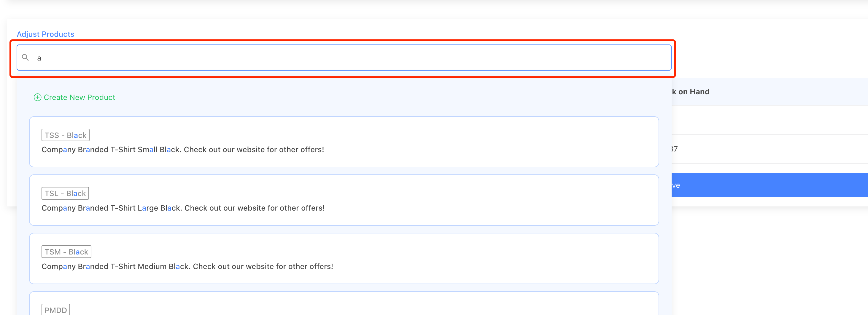Screen dimensions: 868x315
Task: Click the Company Branded T-Shirt Small Black description
Action: pyautogui.click(x=183, y=149)
